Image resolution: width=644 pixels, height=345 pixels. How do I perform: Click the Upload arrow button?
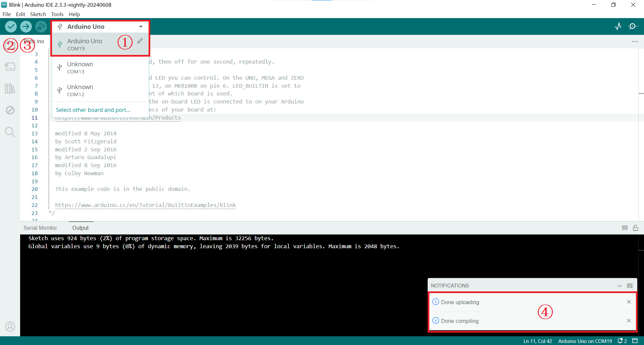click(x=26, y=26)
